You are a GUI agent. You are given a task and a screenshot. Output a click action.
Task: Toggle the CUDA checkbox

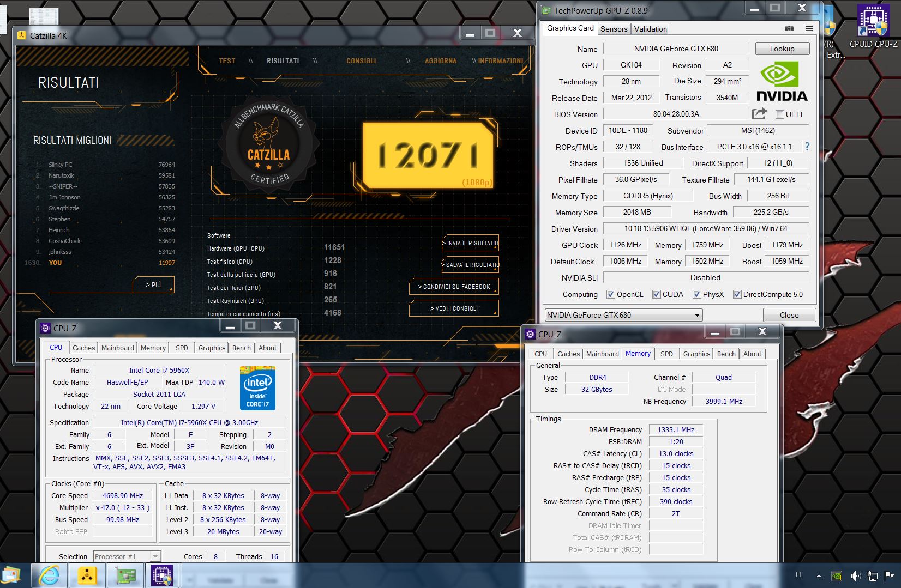(x=657, y=294)
